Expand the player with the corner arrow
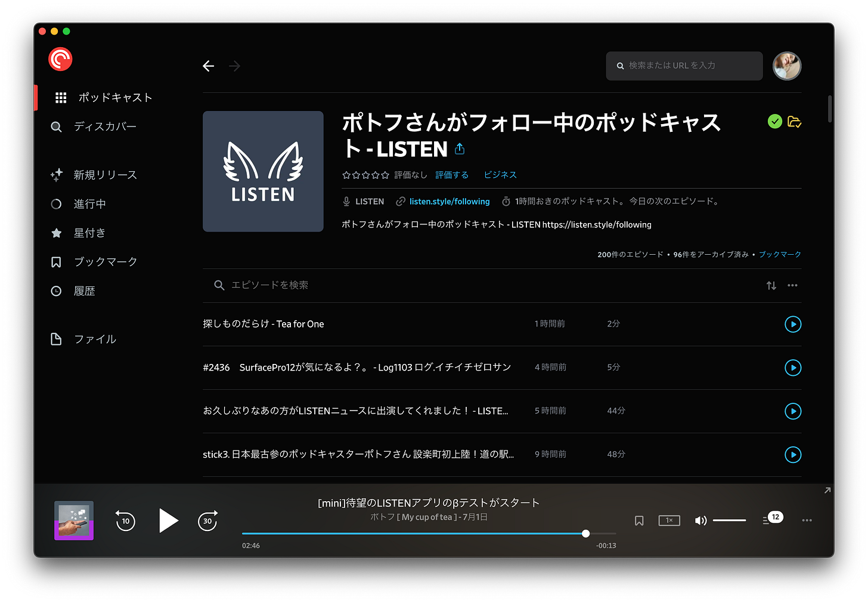The image size is (868, 602). 827,490
